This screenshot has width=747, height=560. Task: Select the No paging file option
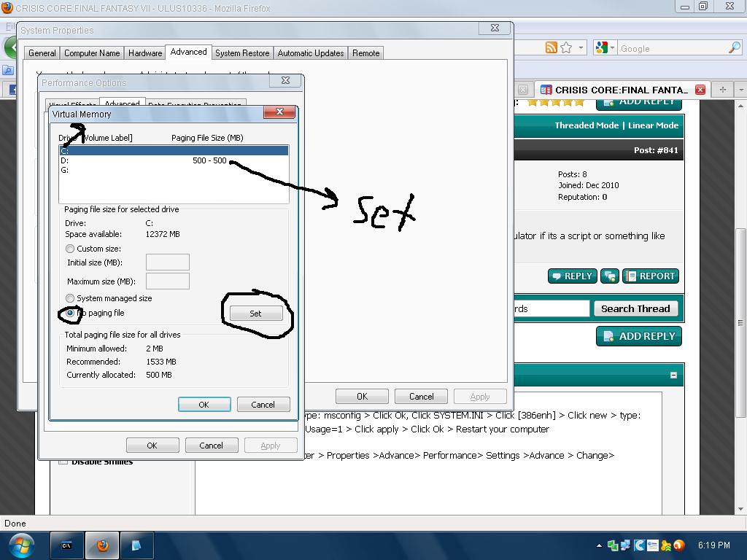(70, 313)
